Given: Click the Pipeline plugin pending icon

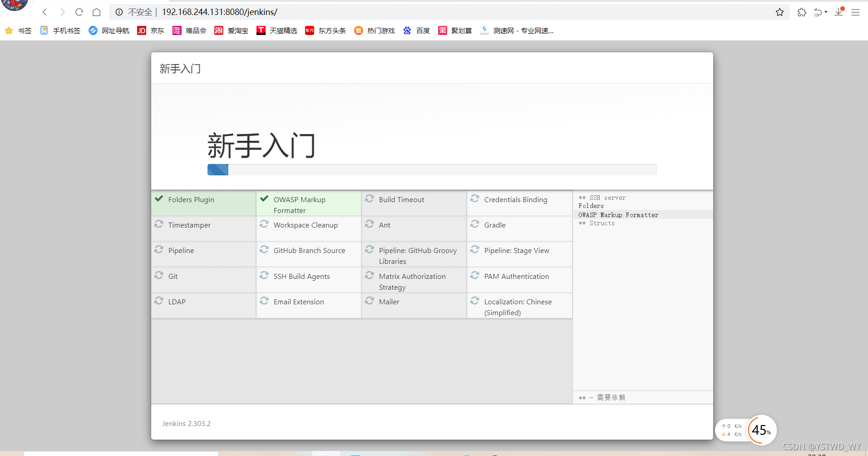Looking at the screenshot, I should pyautogui.click(x=159, y=249).
